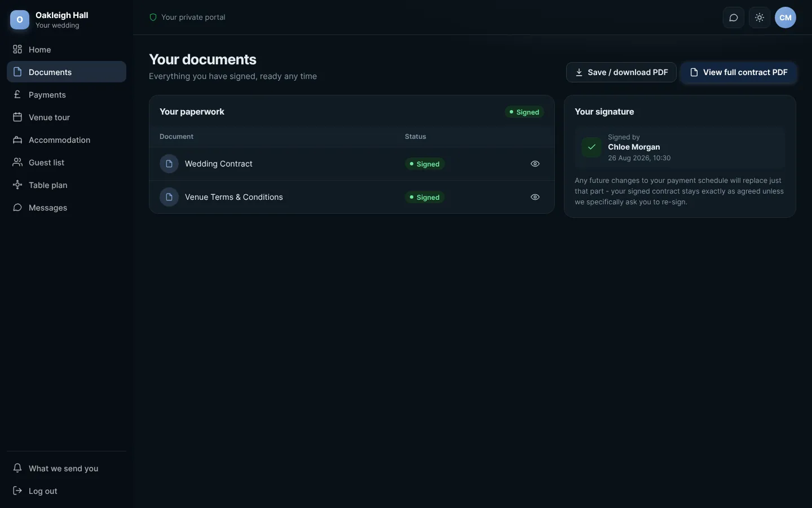Click Signed status for Venue Terms & Conditions

(x=425, y=197)
